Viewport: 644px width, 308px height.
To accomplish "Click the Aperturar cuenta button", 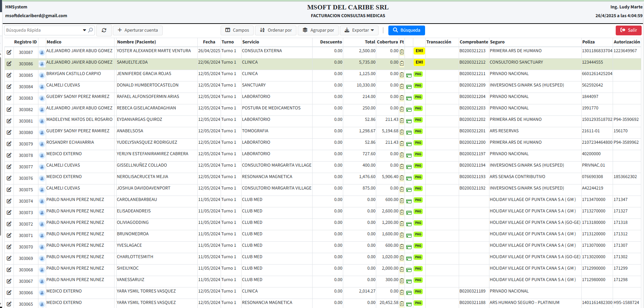I will click(138, 30).
